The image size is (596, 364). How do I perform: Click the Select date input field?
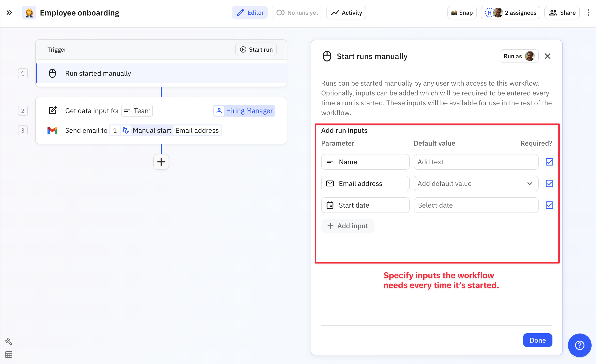pos(476,205)
